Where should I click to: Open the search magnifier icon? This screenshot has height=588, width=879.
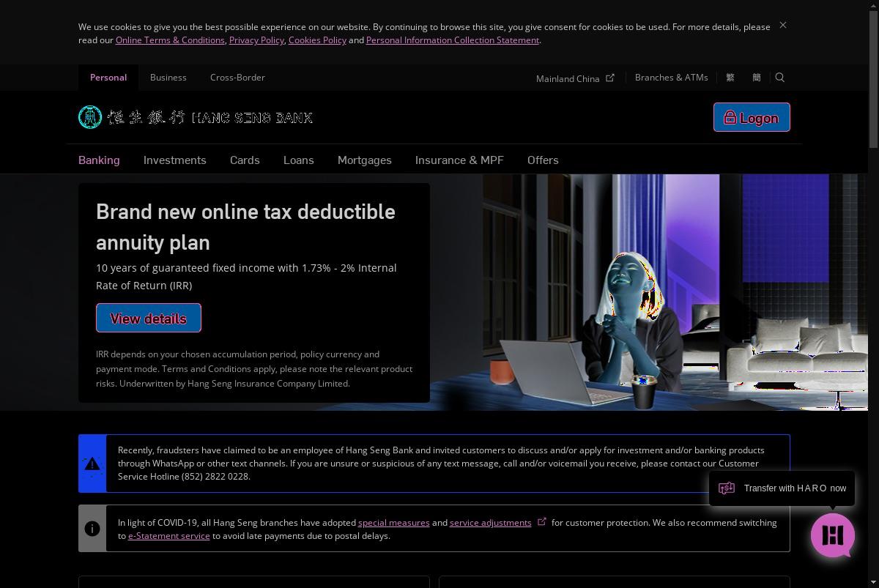(x=780, y=78)
